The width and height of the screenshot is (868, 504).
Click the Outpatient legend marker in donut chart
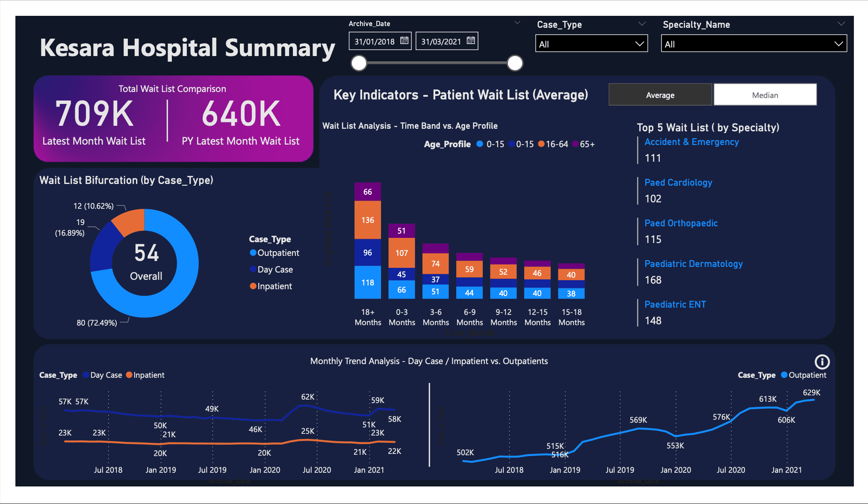coord(253,253)
